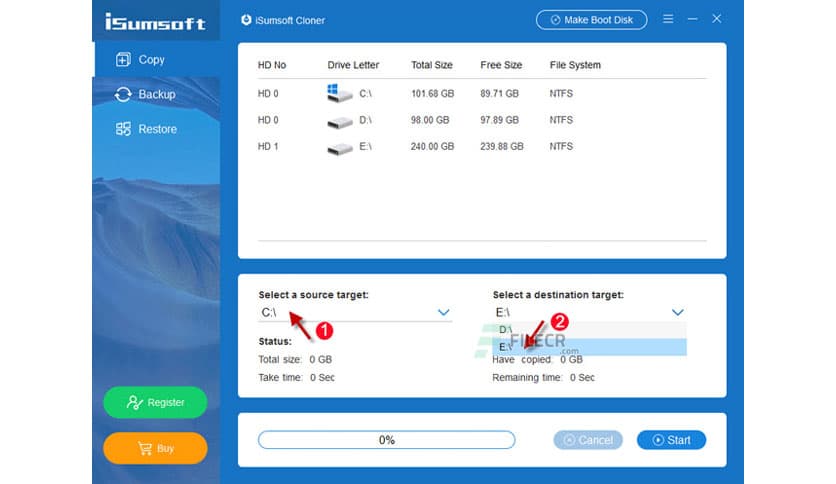Click the File System column header
The height and width of the screenshot is (484, 836).
pos(575,65)
